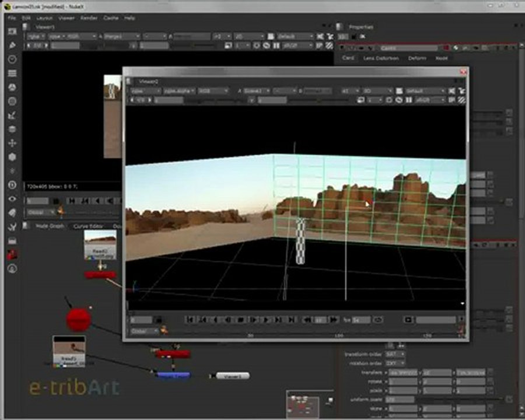The image size is (525, 420).
Task: Select the FurnaceCore red plugin icon
Action: 12,254
